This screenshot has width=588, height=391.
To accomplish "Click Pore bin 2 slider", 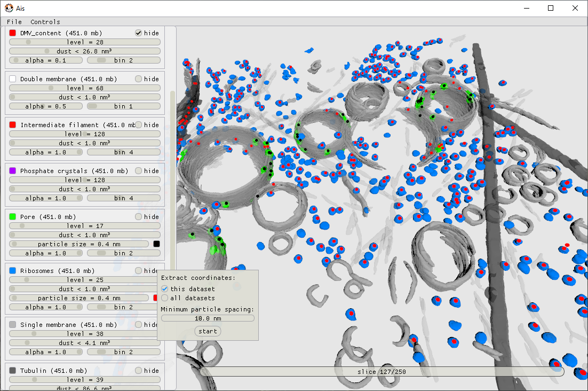I will [x=124, y=253].
